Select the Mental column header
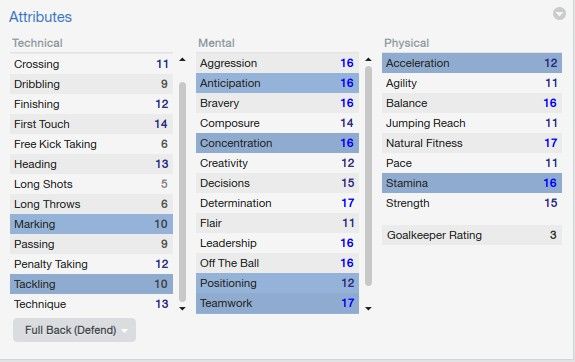 tap(216, 43)
